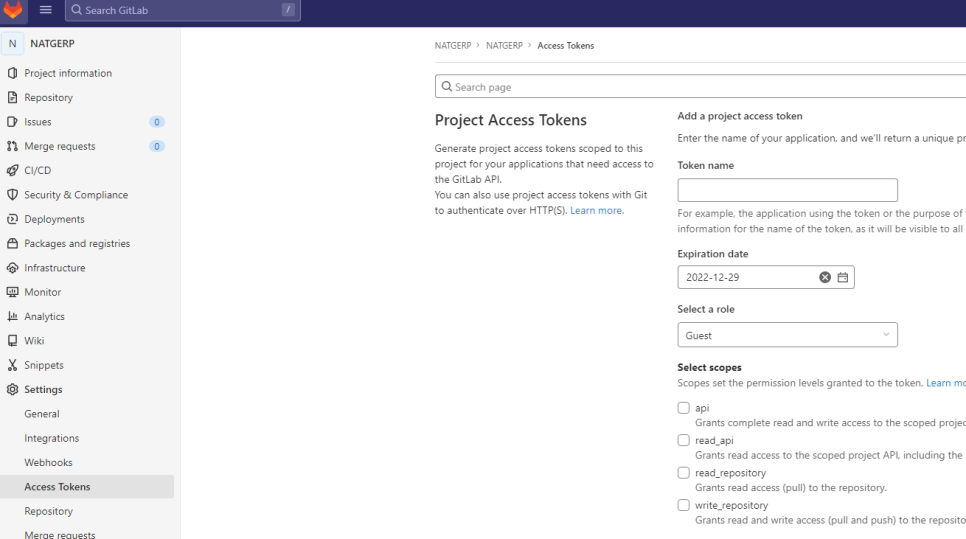
Task: Click the Wiki book icon
Action: [x=12, y=341]
